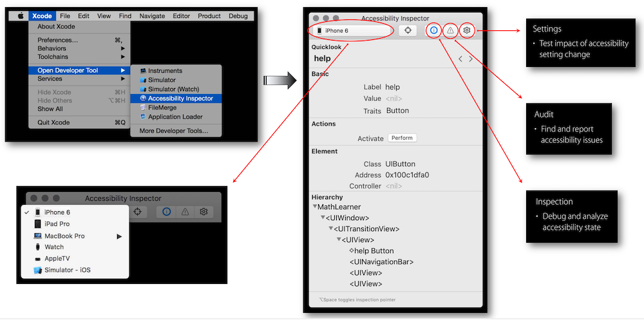
Task: Go to previous element with left chevron
Action: (x=460, y=59)
